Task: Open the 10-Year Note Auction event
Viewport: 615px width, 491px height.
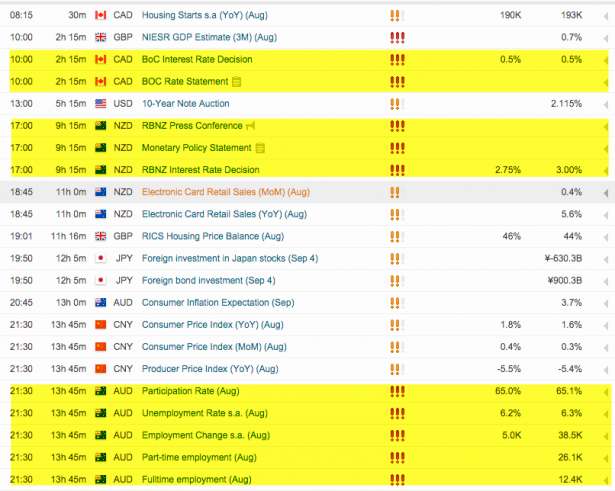Action: coord(186,104)
